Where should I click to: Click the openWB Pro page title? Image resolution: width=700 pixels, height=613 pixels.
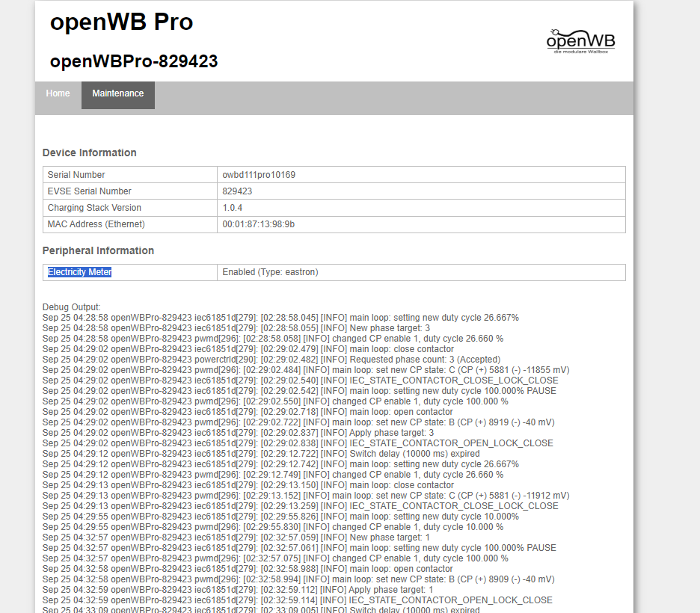(x=121, y=22)
